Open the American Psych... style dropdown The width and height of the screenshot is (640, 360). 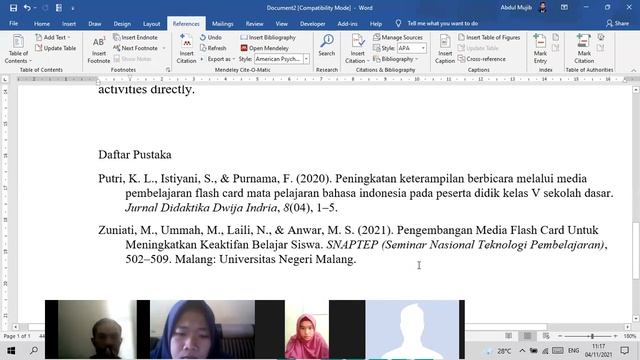tap(306, 59)
